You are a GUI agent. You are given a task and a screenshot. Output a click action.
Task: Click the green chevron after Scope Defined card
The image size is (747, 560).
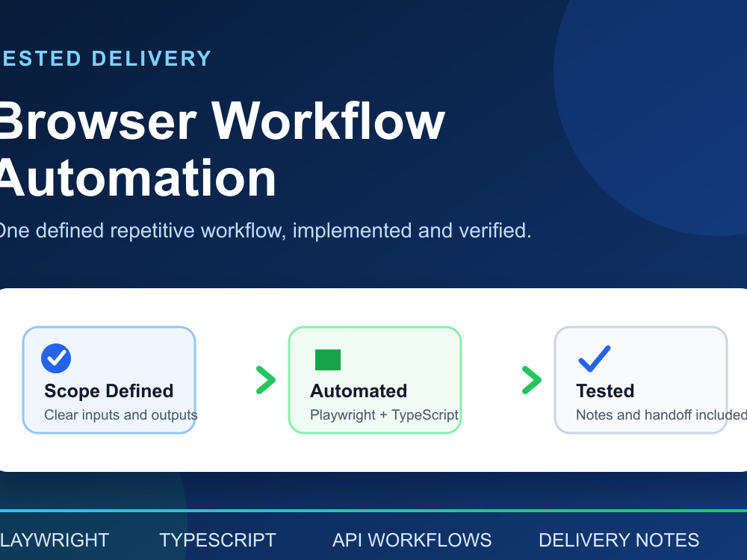click(x=266, y=380)
